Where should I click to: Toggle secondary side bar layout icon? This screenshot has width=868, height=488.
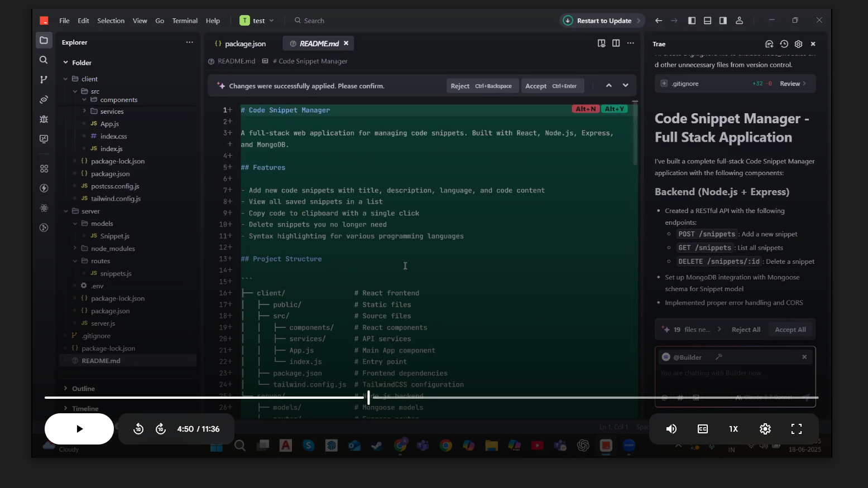723,21
